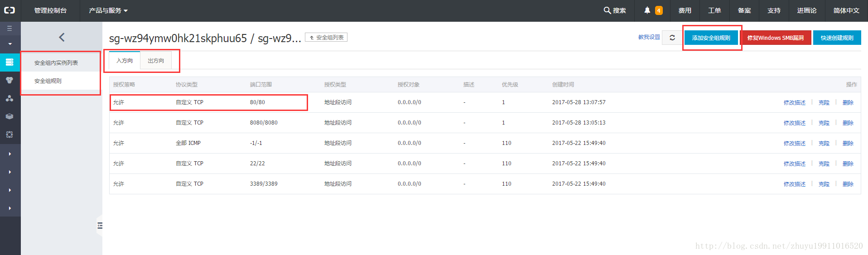The image size is (868, 255).
Task: Click the orange notification count badge 4
Action: 659,10
